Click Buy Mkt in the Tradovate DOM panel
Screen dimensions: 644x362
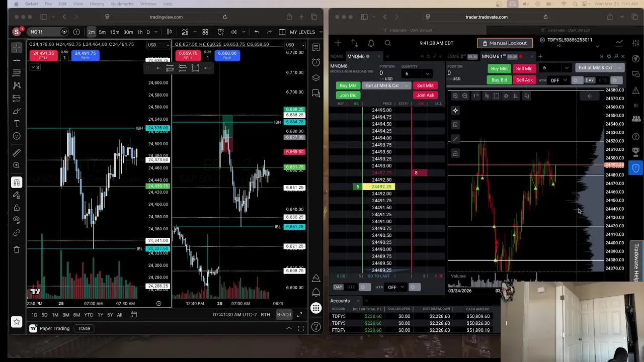coord(348,85)
